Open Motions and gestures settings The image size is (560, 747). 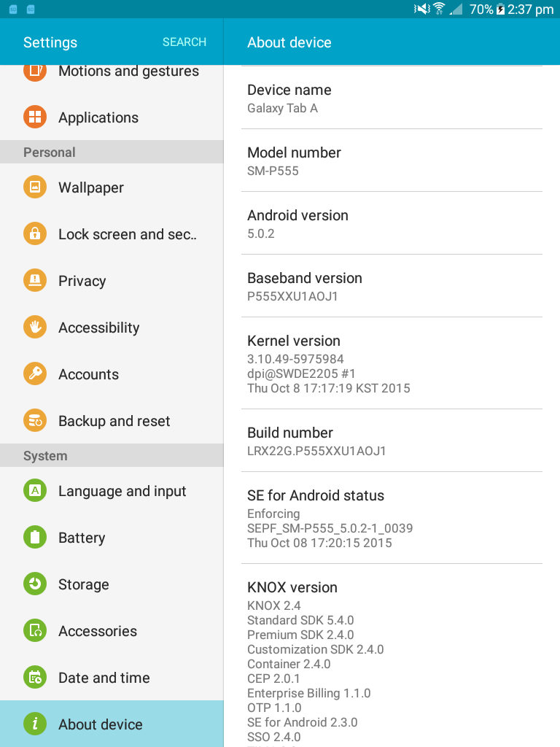pyautogui.click(x=128, y=72)
